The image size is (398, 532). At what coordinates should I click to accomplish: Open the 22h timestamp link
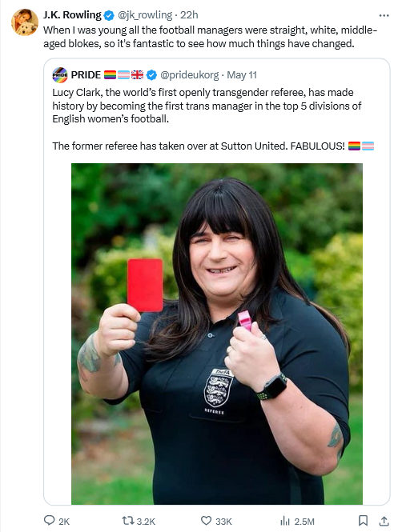click(x=189, y=15)
